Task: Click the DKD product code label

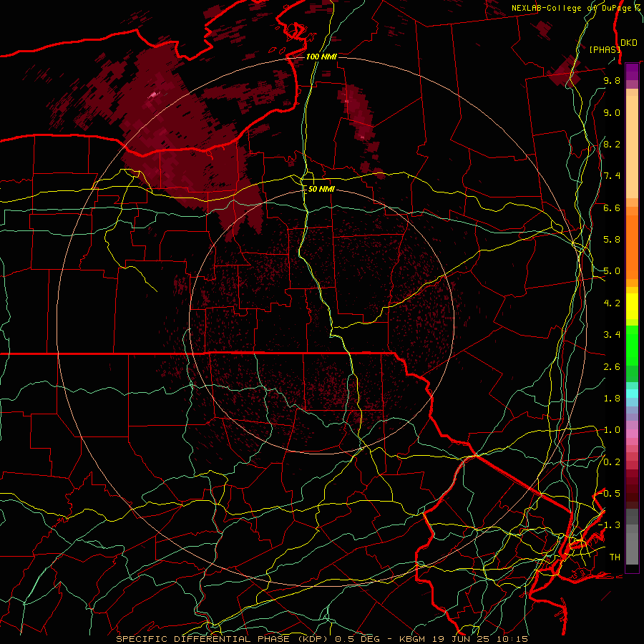Action: (629, 43)
